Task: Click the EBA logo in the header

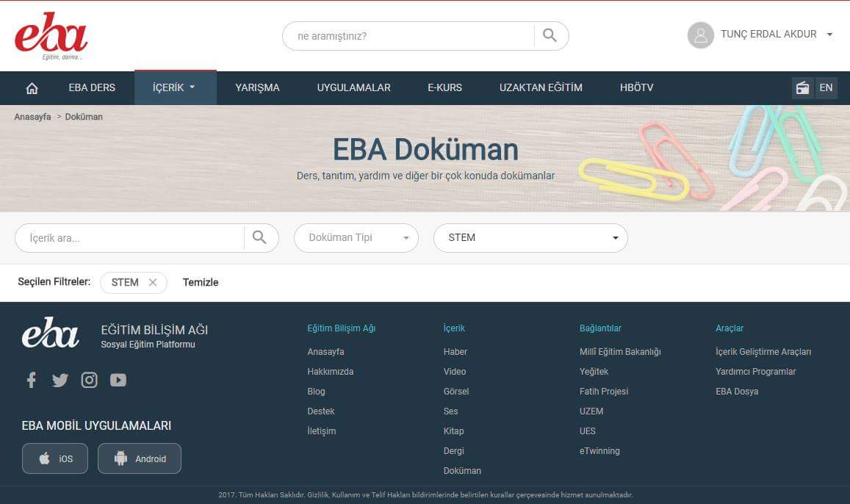Action: [x=51, y=36]
